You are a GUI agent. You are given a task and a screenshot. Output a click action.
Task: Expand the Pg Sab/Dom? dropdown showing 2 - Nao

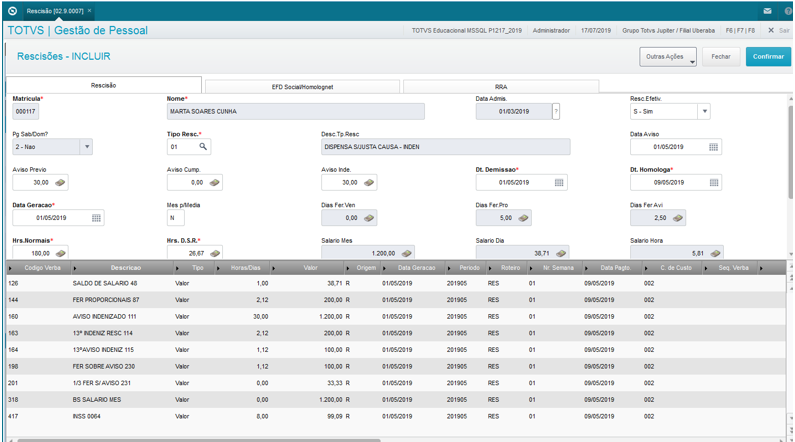click(x=87, y=147)
